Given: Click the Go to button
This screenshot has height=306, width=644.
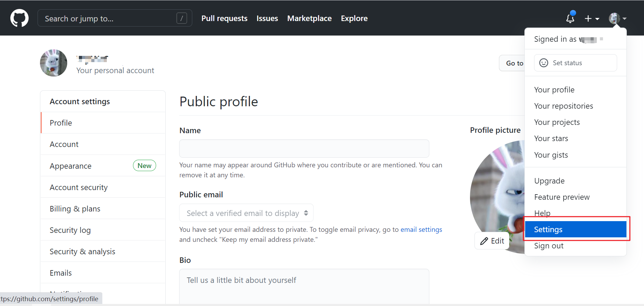Looking at the screenshot, I should [512, 63].
